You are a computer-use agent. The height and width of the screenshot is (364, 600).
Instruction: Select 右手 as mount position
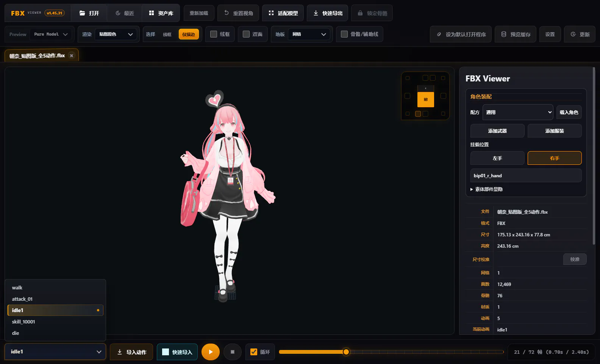(555, 158)
